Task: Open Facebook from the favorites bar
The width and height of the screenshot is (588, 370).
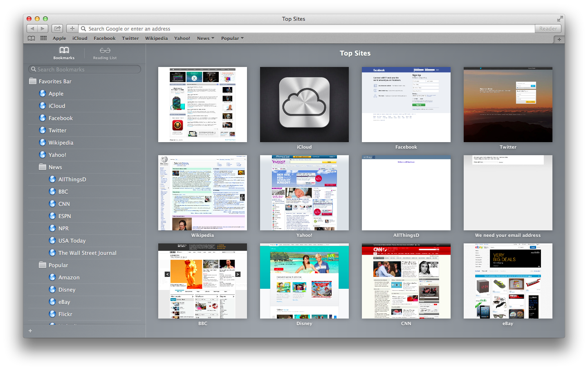Action: tap(105, 38)
